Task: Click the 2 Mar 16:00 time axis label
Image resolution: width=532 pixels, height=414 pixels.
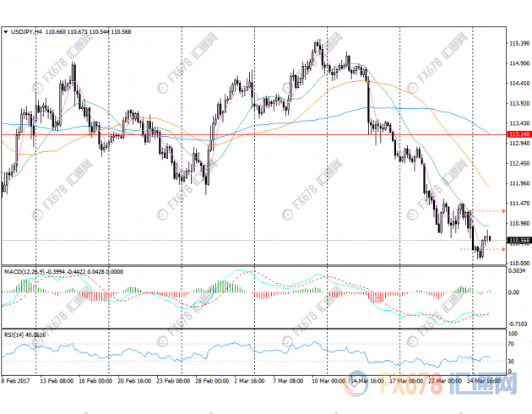Action: (x=252, y=380)
